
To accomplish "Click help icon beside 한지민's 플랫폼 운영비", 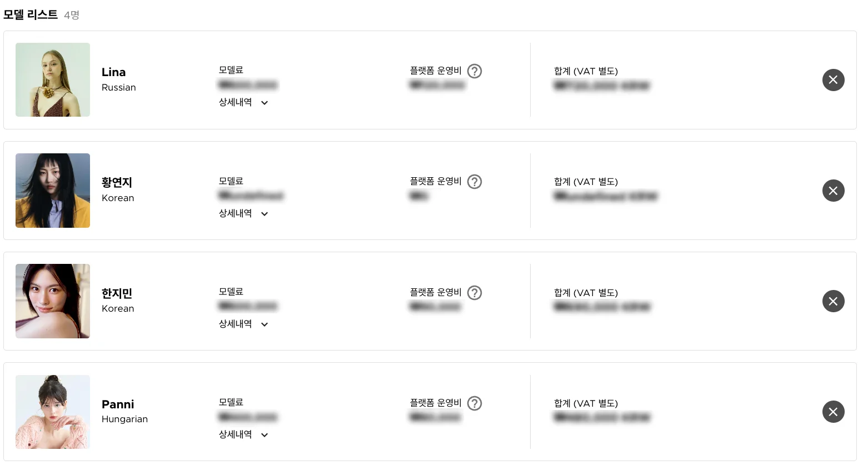I will 475,293.
